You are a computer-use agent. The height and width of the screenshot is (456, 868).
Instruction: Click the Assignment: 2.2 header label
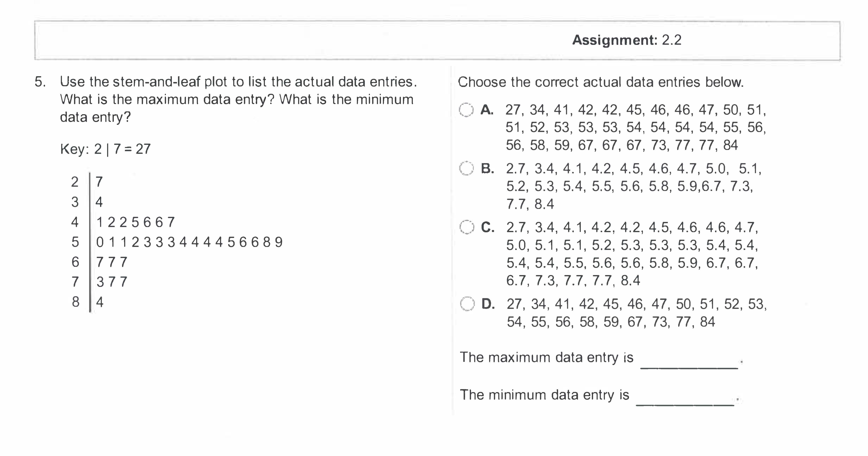pos(627,40)
